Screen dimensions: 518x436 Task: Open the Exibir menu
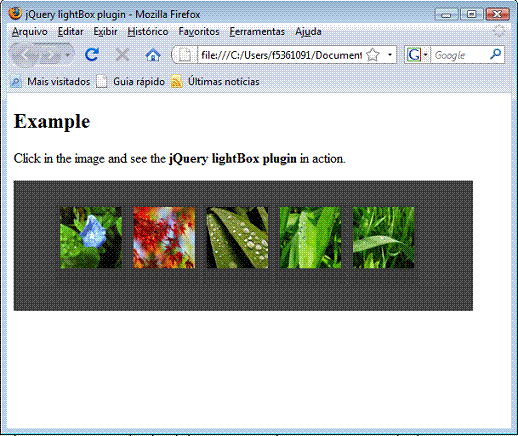(x=105, y=32)
